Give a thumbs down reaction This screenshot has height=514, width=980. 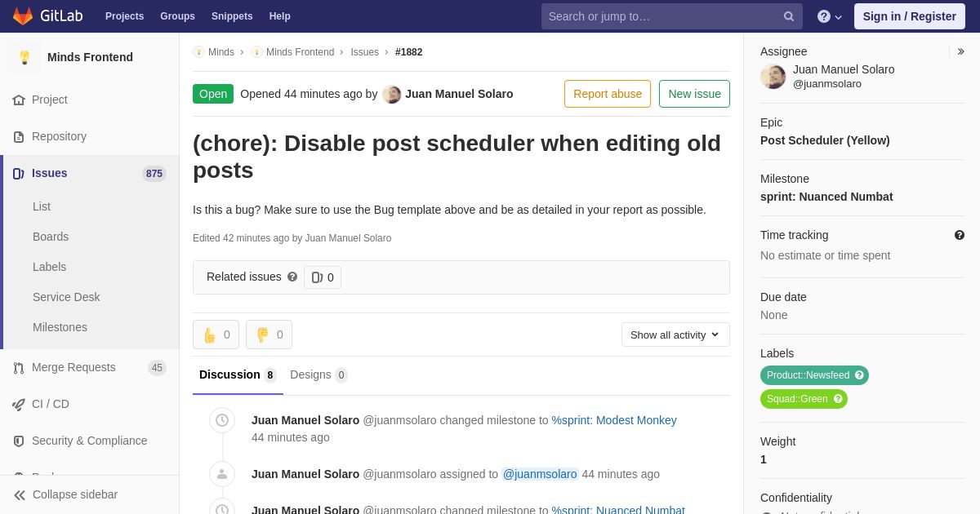point(269,335)
